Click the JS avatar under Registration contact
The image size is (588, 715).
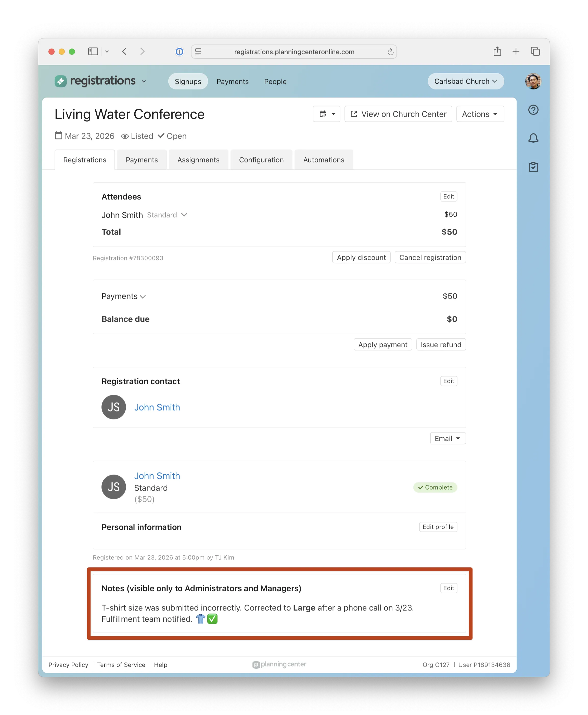coord(113,407)
